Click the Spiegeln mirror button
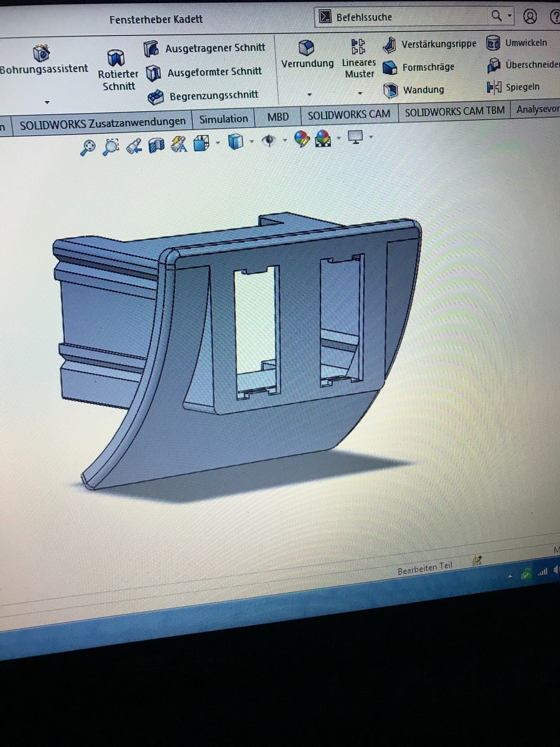560x747 pixels. pos(514,87)
